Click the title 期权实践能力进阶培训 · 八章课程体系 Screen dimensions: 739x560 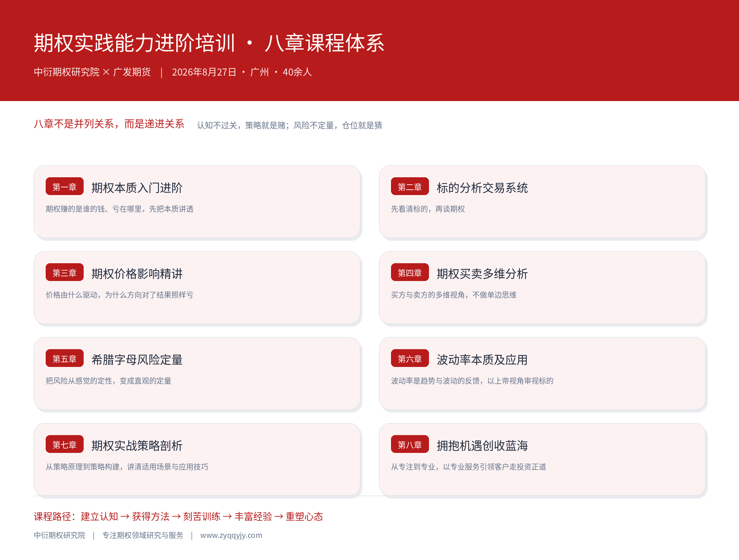pos(209,43)
